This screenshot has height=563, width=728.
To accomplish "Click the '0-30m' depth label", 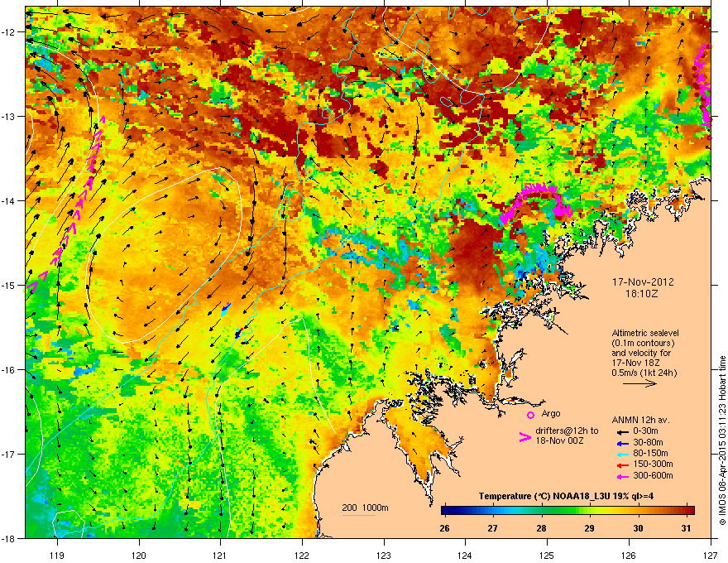I will point(646,431).
